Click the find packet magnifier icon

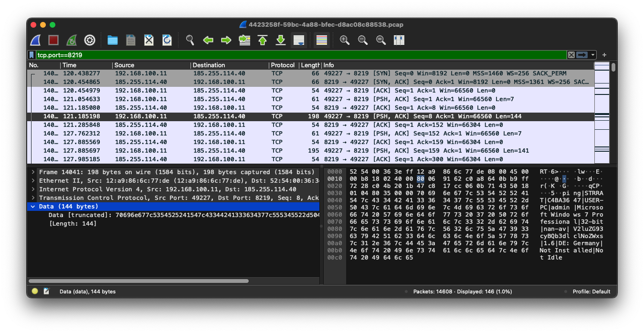click(190, 40)
